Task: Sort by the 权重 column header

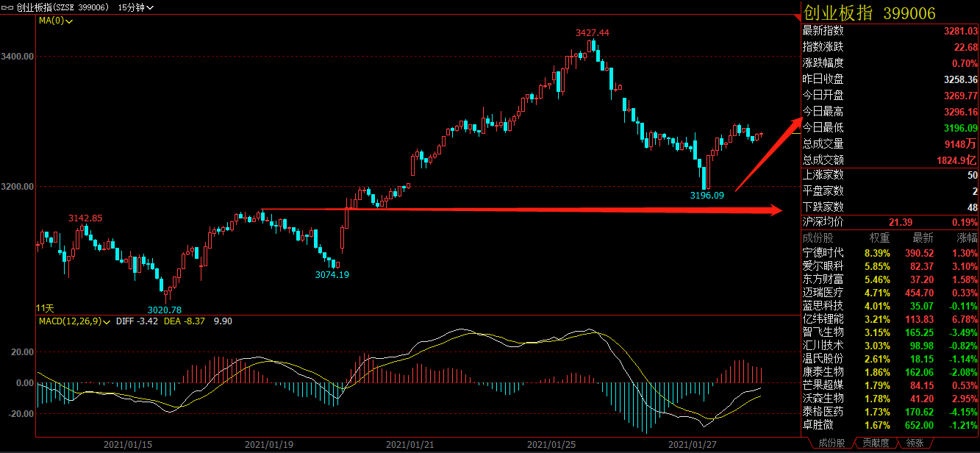Action: pos(880,238)
